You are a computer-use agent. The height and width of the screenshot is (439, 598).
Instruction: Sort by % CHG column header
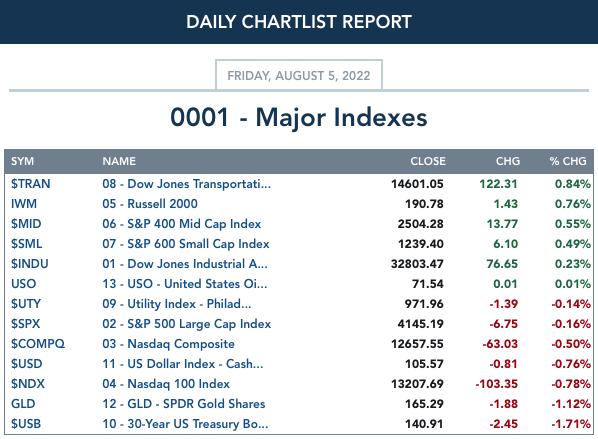568,161
